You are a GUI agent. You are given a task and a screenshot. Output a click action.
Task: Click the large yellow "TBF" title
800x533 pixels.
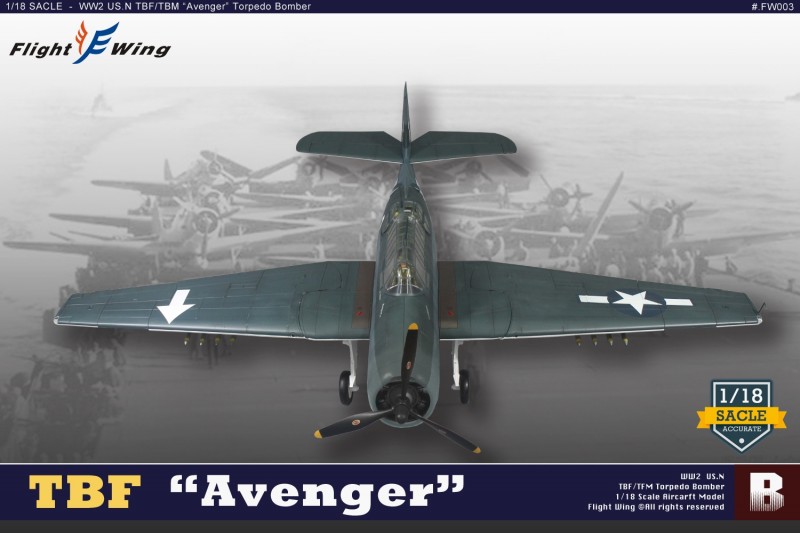[85, 492]
